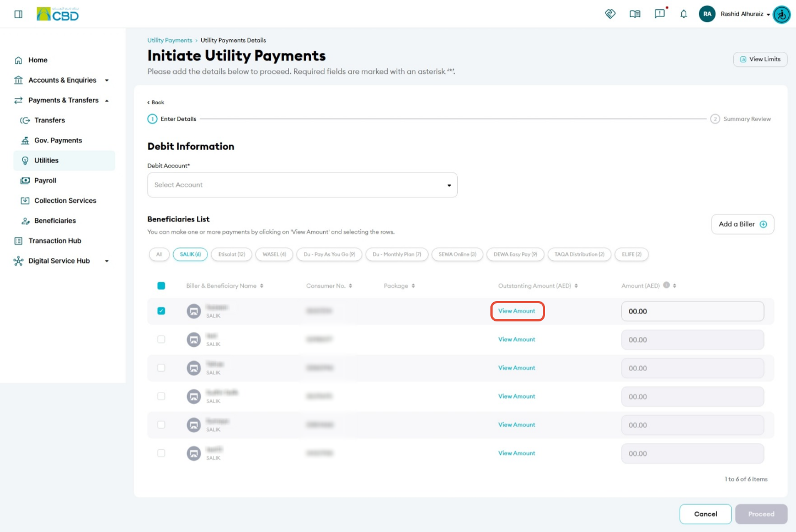This screenshot has height=532, width=796.
Task: Select the WASEL (4) filter
Action: 274,254
